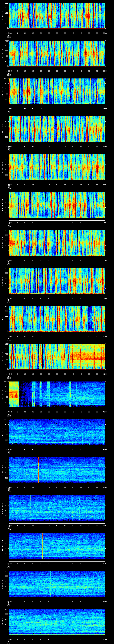This screenshot has height=644, width=114.
Task: Click the red burst at start of 23:41:00 panel
Action: (x=14, y=394)
